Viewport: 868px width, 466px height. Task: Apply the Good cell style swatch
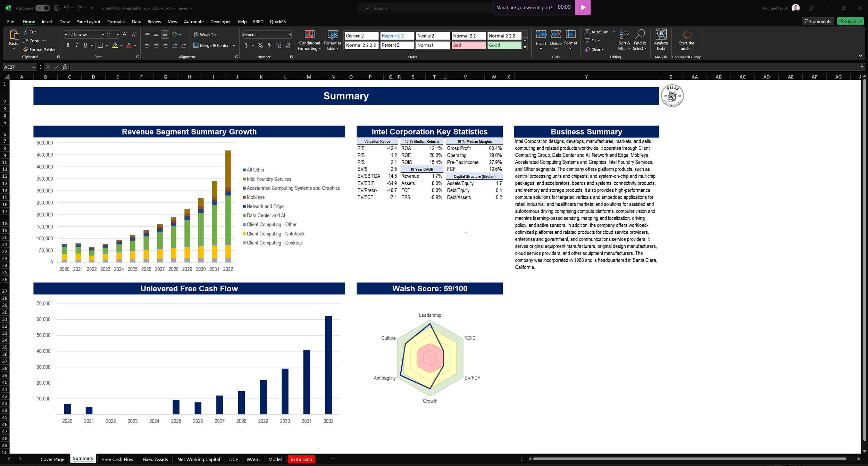(x=504, y=45)
